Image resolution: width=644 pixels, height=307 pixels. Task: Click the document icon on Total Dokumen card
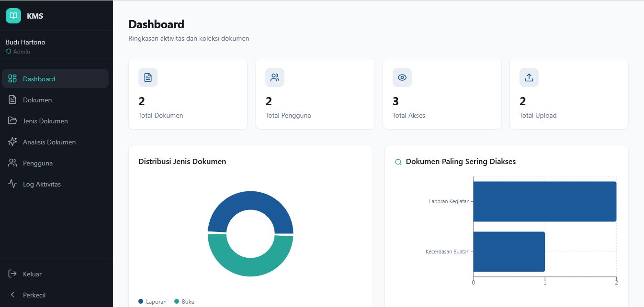point(147,77)
